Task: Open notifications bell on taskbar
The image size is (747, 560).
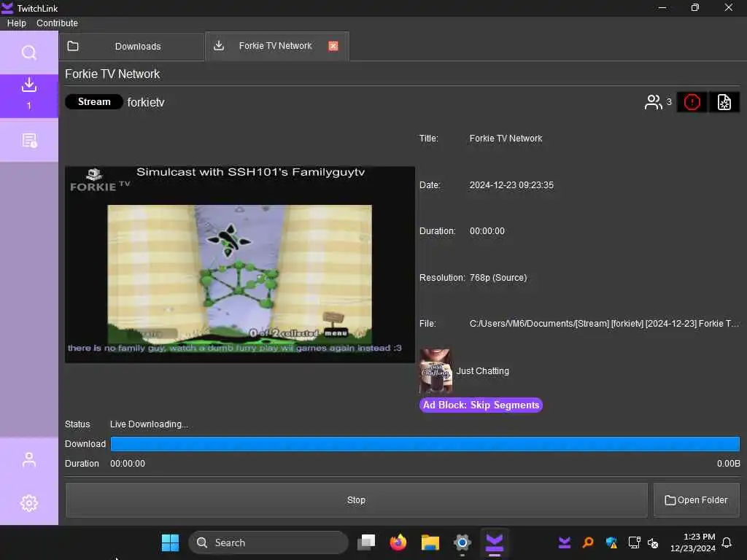Action: coord(727,542)
